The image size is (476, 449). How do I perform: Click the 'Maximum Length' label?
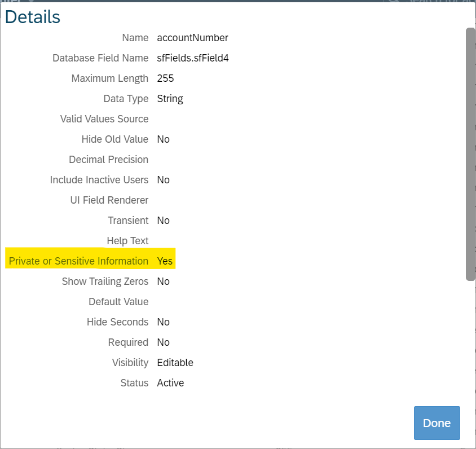pyautogui.click(x=110, y=78)
